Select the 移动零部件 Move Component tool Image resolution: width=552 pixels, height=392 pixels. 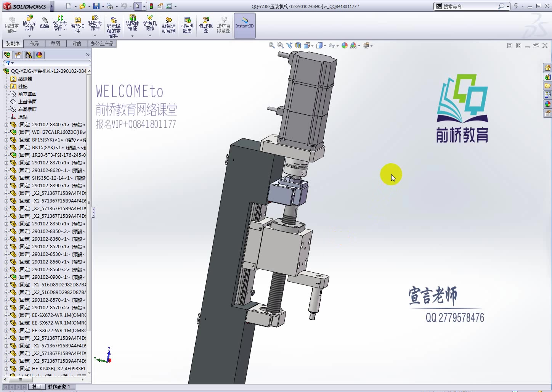point(95,23)
